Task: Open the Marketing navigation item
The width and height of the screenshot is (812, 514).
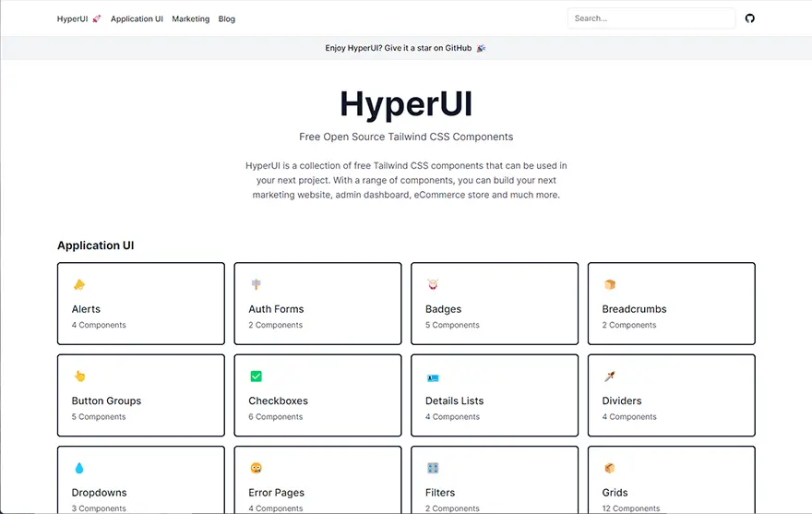Action: (191, 18)
